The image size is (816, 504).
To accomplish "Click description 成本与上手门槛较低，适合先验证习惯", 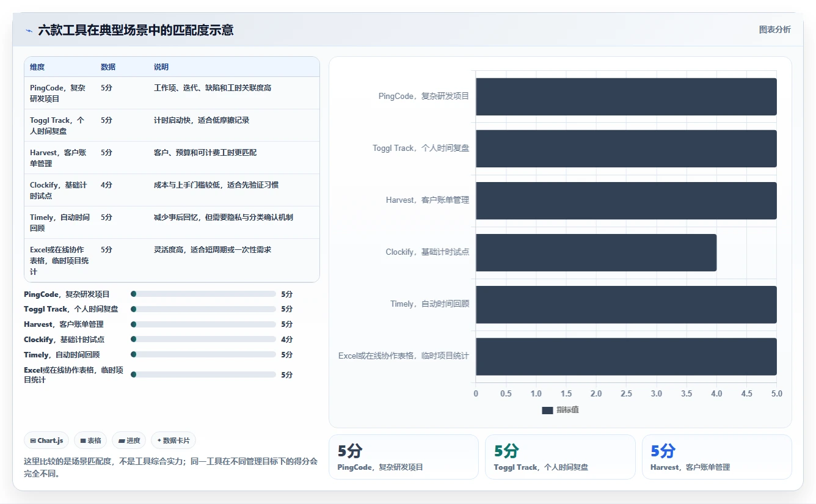I will 216,185.
